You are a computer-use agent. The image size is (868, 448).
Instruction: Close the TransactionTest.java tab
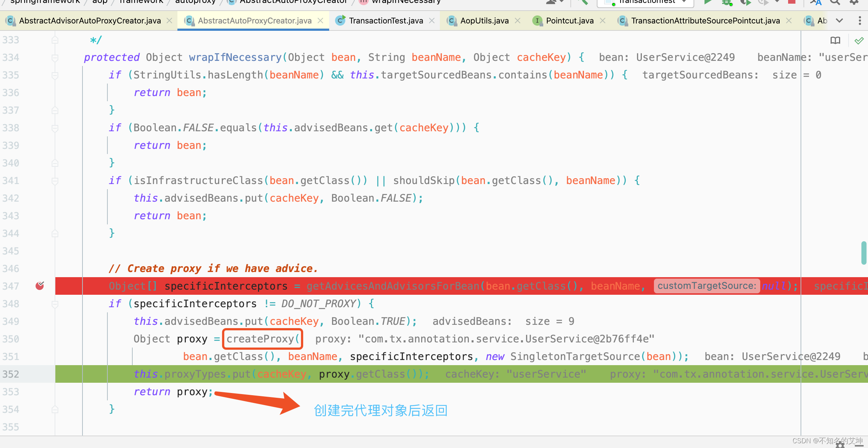[432, 21]
